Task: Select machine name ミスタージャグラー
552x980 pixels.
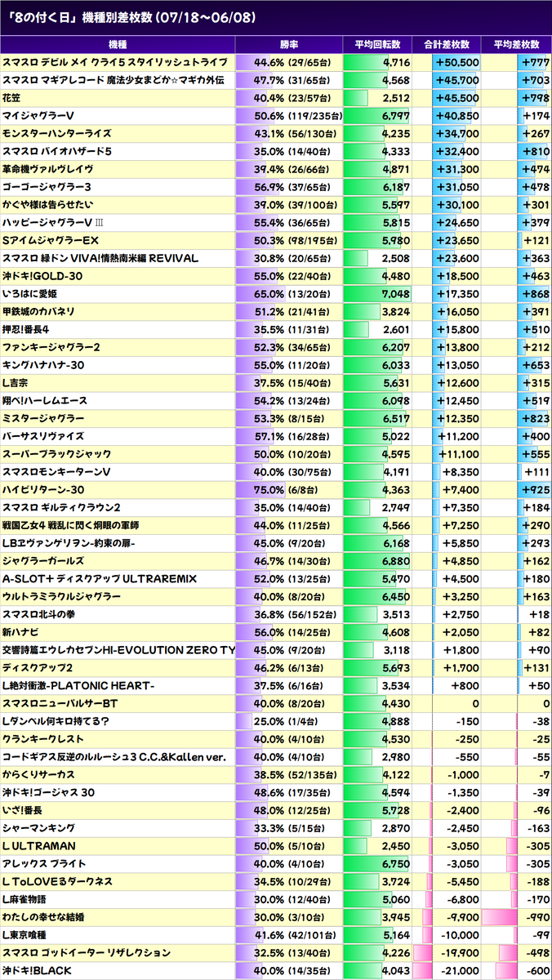Action: 43,418
